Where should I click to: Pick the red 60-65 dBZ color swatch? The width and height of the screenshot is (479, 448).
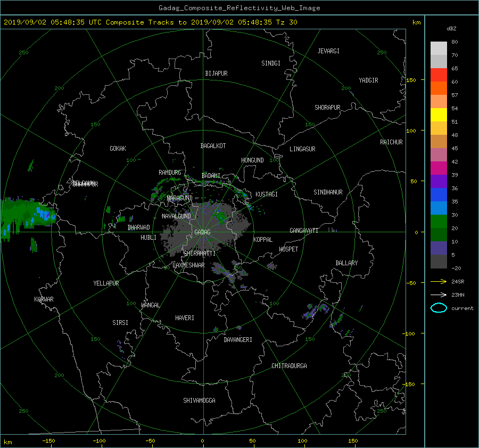[x=439, y=75]
